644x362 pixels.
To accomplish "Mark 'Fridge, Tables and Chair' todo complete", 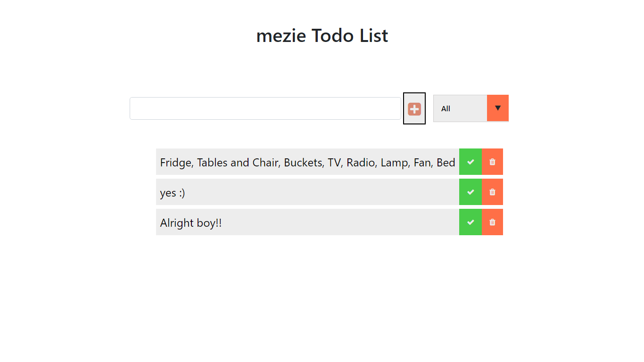I will pos(471,162).
